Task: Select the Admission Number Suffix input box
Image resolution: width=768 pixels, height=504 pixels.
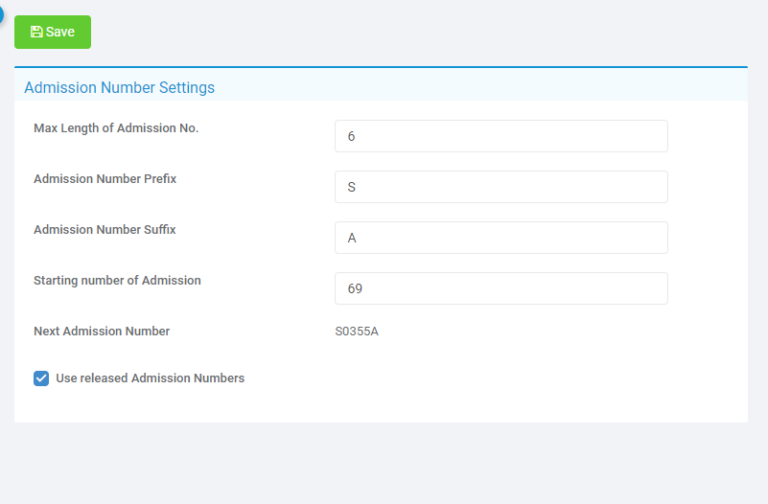Action: [x=501, y=238]
